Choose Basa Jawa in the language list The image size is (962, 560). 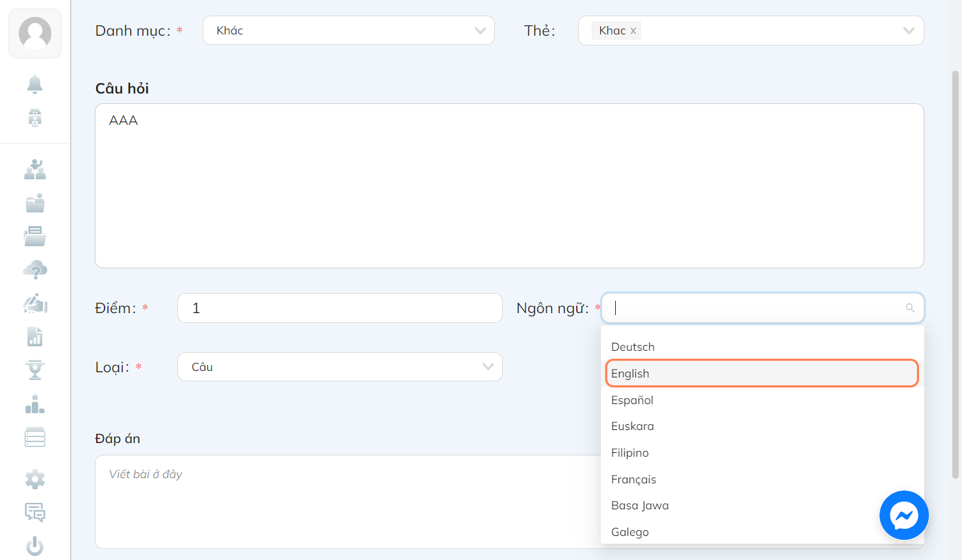pyautogui.click(x=763, y=505)
